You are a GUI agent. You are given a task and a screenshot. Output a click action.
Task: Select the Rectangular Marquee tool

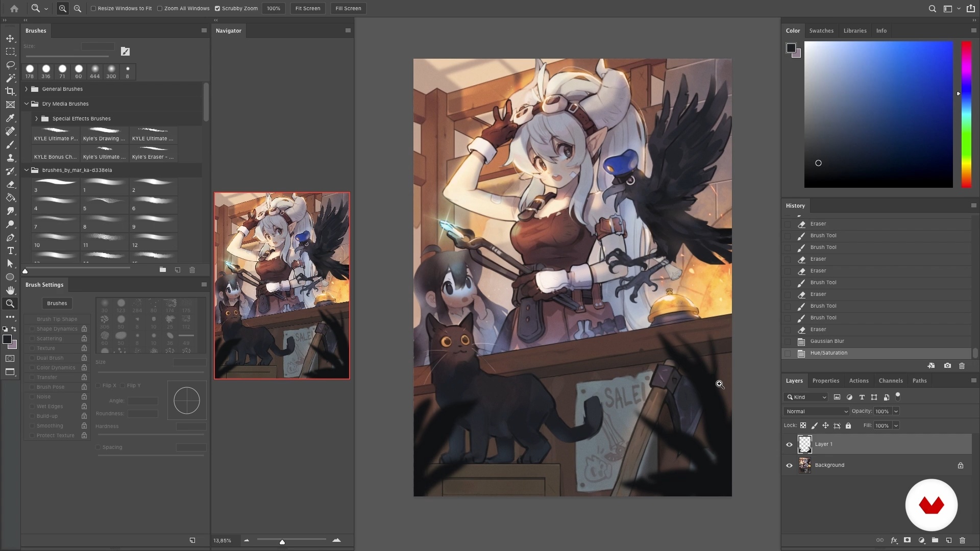tap(10, 52)
